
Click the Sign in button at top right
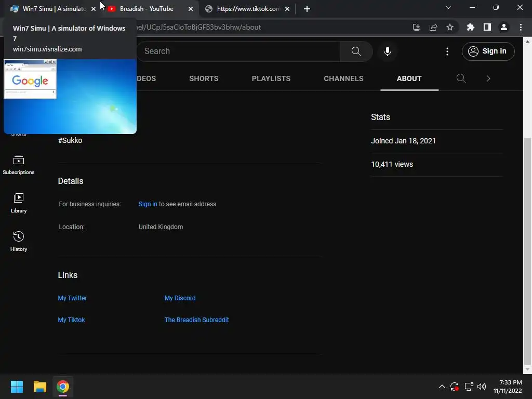(x=488, y=51)
